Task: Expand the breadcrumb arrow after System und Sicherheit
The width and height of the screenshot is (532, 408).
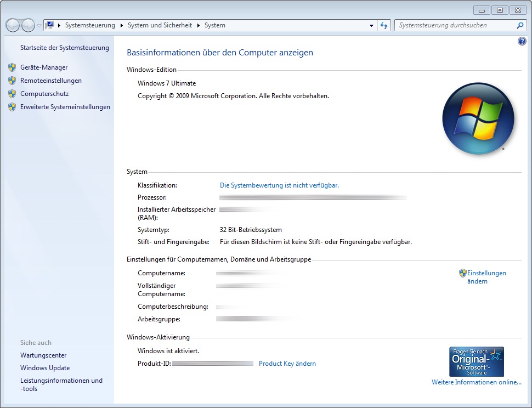Action: point(199,25)
